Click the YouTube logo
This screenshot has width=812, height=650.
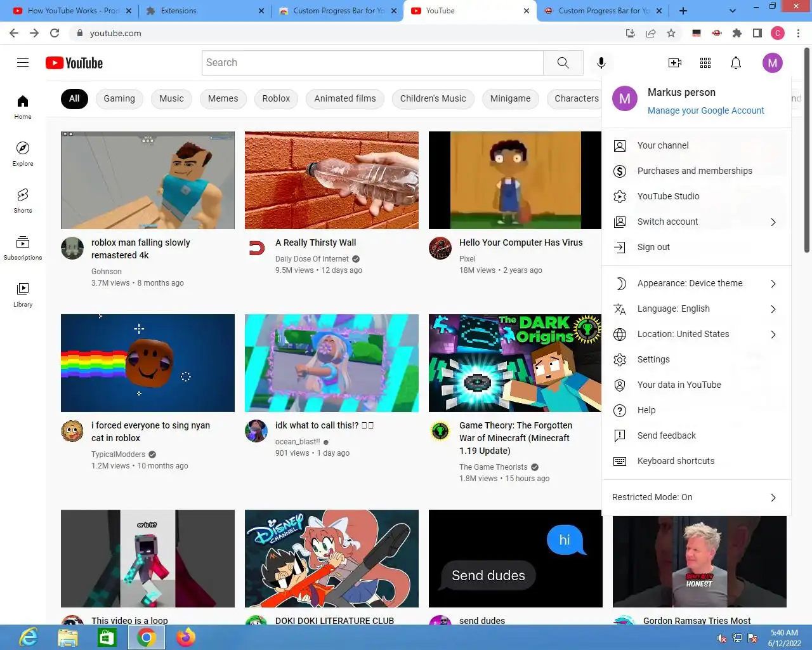click(74, 63)
